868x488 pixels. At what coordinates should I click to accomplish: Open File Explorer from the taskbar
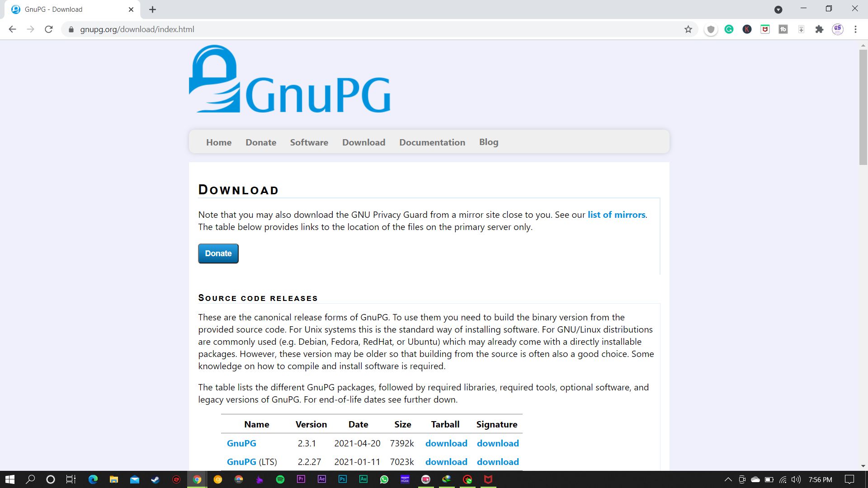pyautogui.click(x=113, y=479)
